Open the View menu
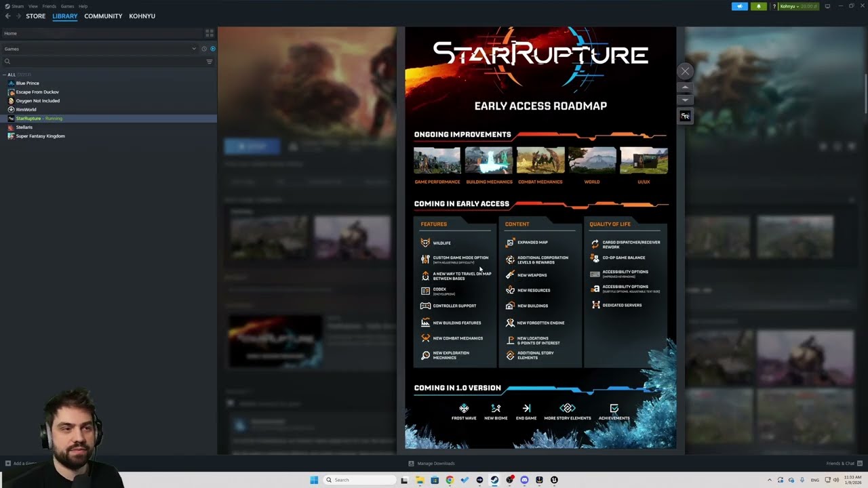The width and height of the screenshot is (868, 488). [33, 6]
